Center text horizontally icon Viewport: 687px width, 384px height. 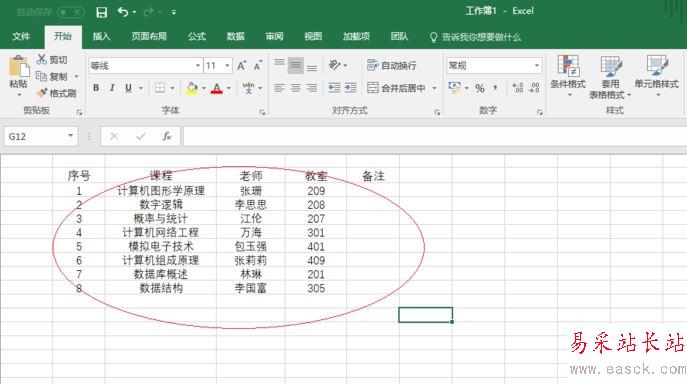click(x=296, y=88)
